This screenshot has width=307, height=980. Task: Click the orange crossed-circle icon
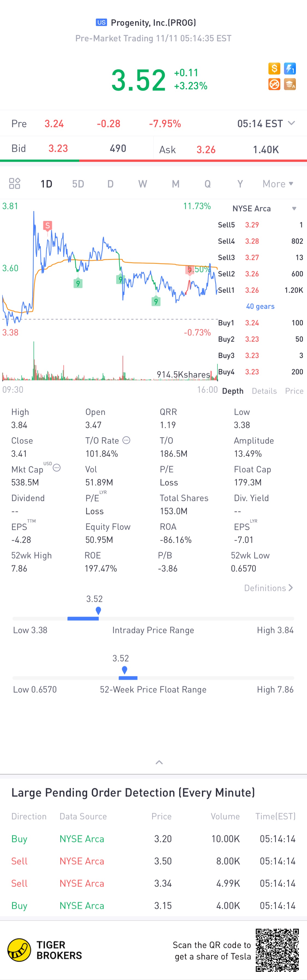pyautogui.click(x=274, y=84)
